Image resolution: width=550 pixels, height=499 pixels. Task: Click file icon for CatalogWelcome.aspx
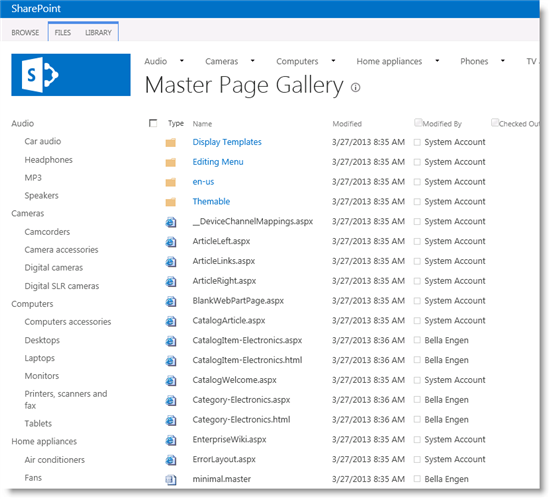171,380
